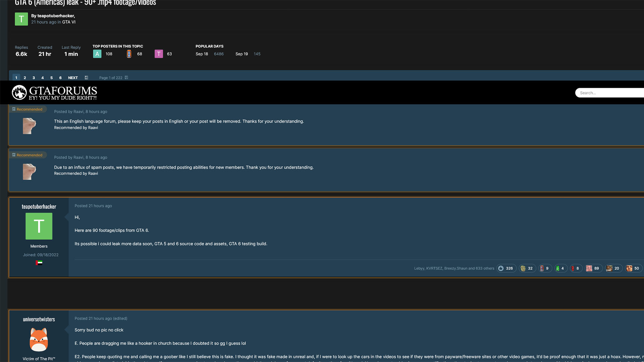Click Recommended badge on spam posts notice

coord(27,155)
